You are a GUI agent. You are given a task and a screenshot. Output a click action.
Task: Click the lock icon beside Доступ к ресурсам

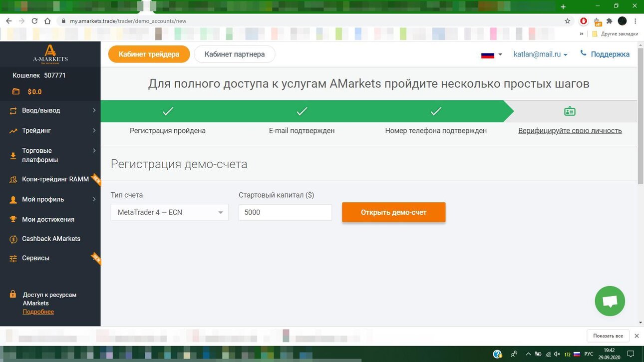[x=13, y=294]
